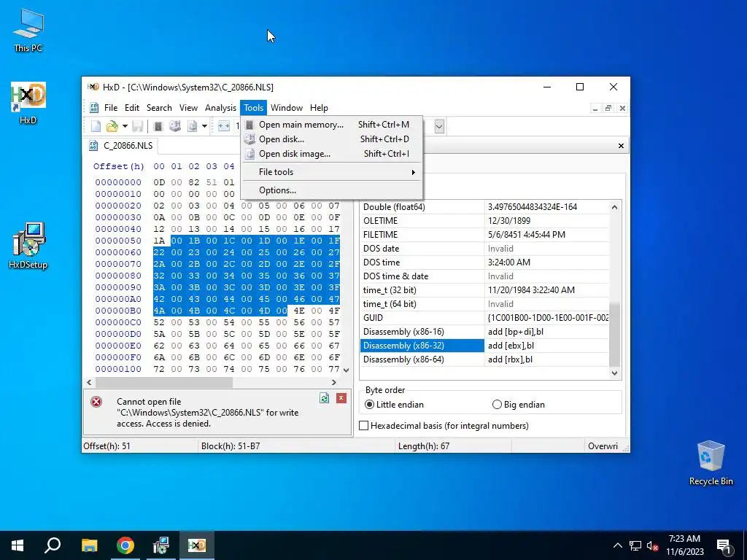747x560 pixels.
Task: Click the Open file toolbar icon
Action: [112, 126]
